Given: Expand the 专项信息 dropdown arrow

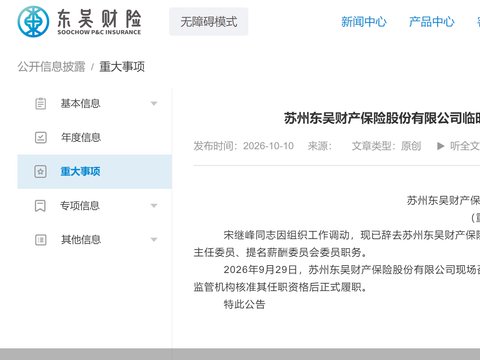Looking at the screenshot, I should (x=154, y=206).
